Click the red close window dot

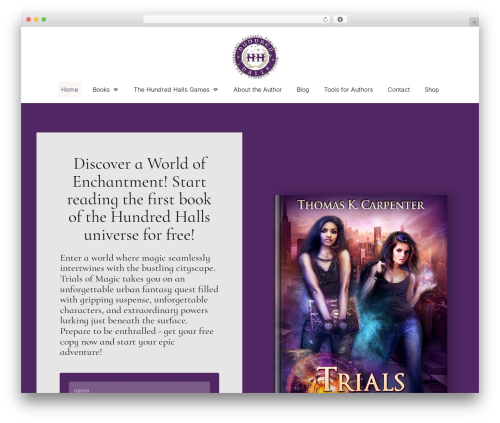click(29, 20)
